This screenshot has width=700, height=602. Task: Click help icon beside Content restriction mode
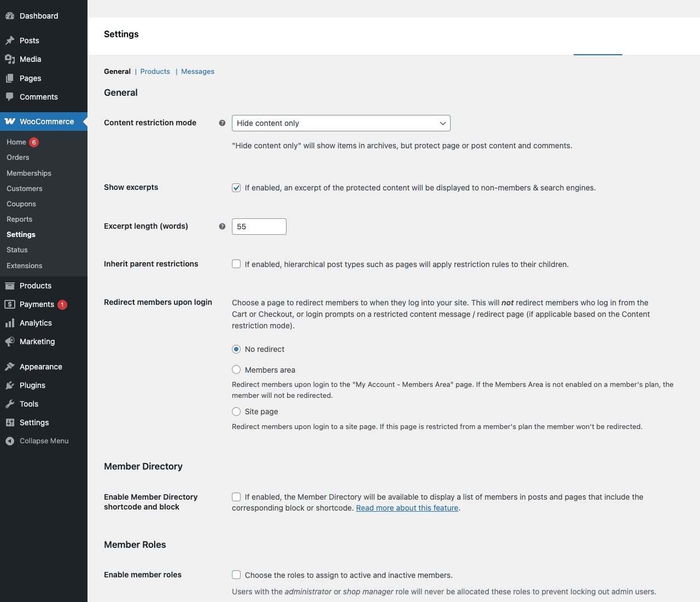tap(222, 123)
